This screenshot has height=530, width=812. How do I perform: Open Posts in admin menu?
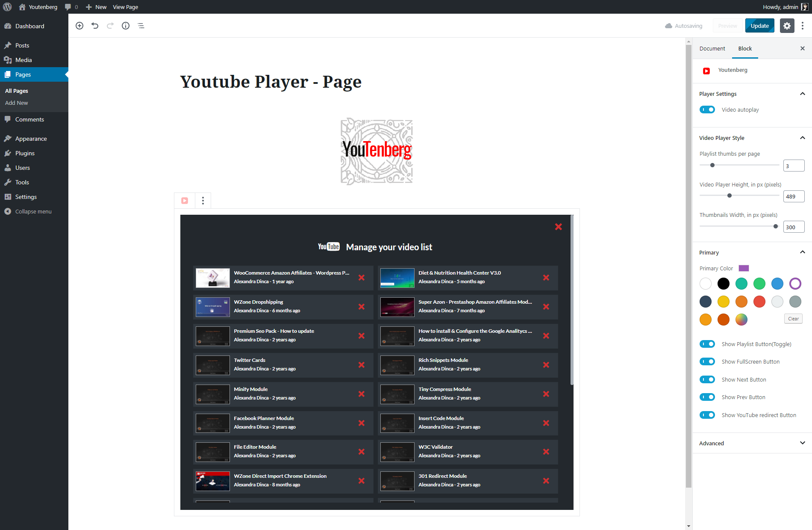pos(34,45)
